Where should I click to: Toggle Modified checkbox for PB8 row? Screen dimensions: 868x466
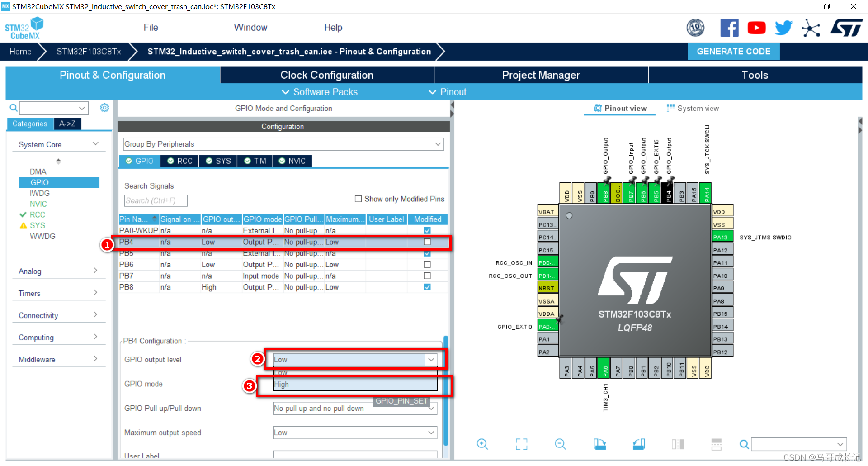tap(427, 287)
